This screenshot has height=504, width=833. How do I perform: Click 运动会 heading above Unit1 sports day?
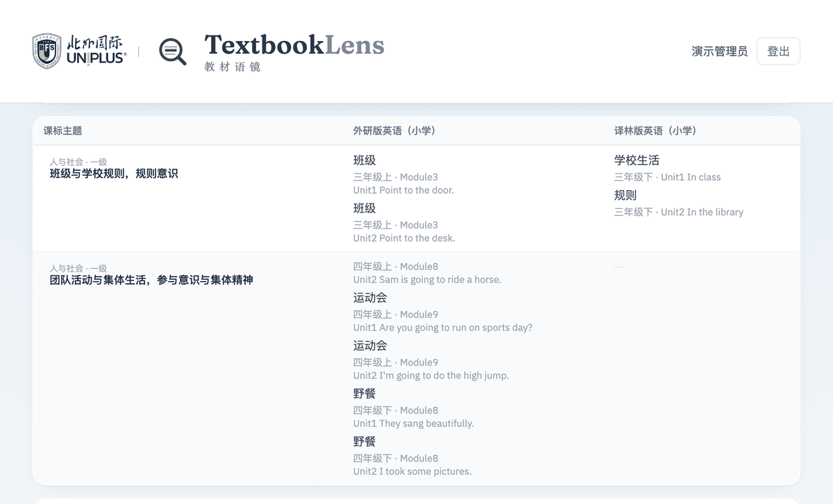pos(370,298)
